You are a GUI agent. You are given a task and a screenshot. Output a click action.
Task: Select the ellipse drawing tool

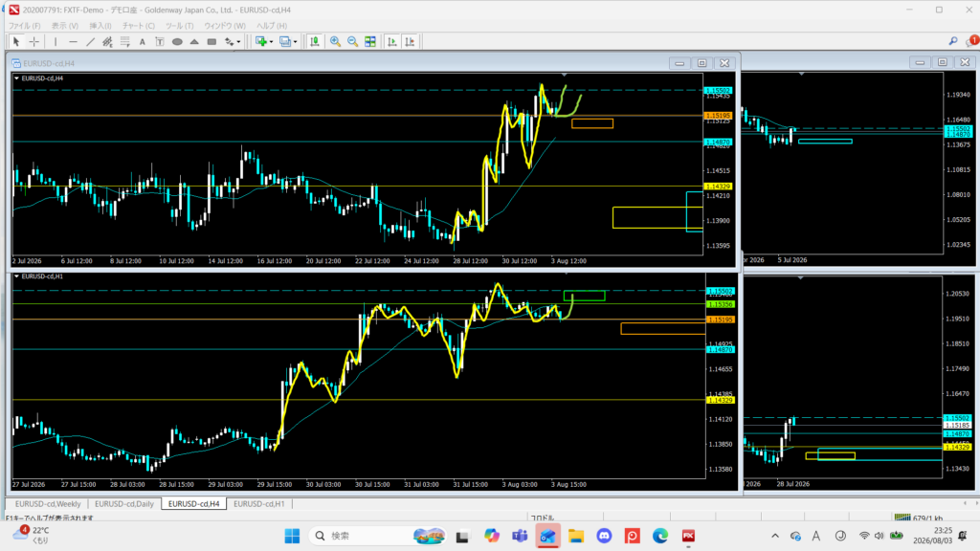pos(177,42)
